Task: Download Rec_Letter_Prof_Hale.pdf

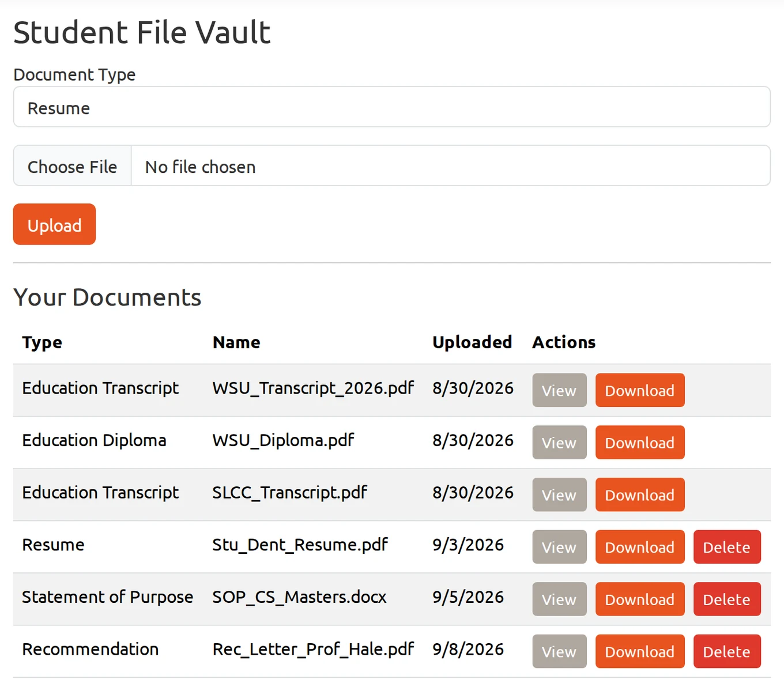Action: click(x=640, y=651)
